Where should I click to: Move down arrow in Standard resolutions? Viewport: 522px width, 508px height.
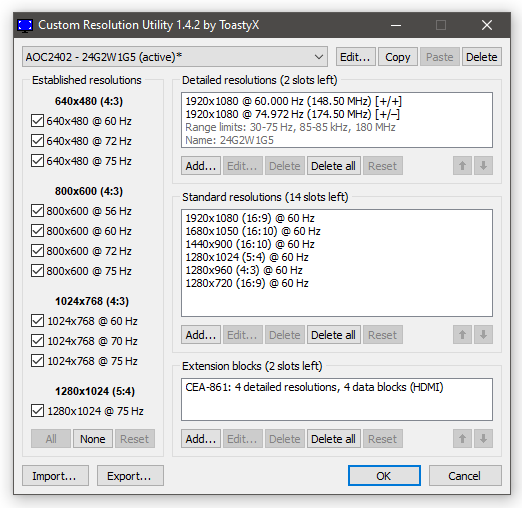pos(483,335)
